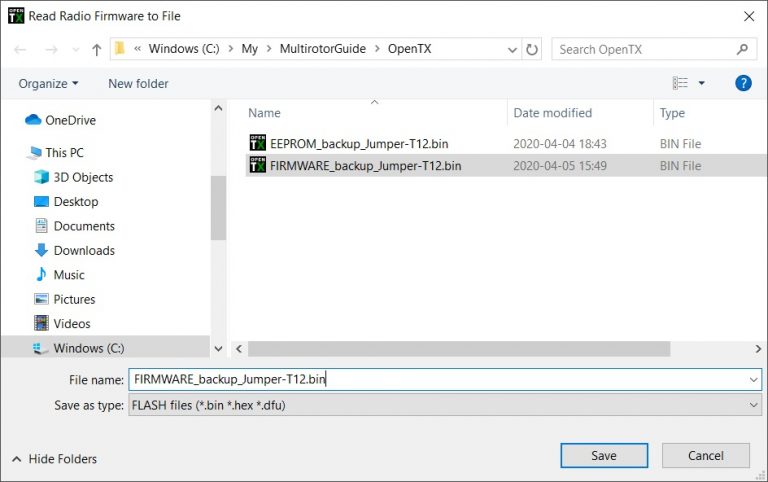The height and width of the screenshot is (482, 768).
Task: Sort files by the Name column
Action: tap(264, 113)
